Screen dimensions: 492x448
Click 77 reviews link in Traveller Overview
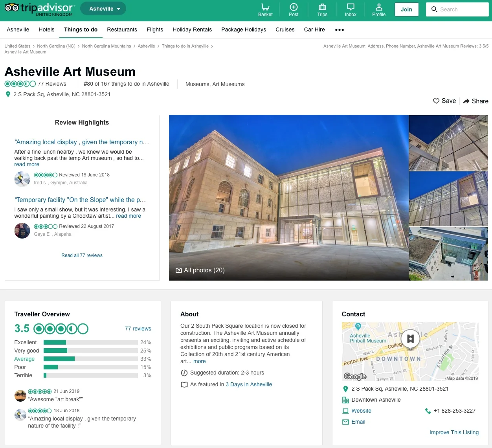(x=138, y=329)
